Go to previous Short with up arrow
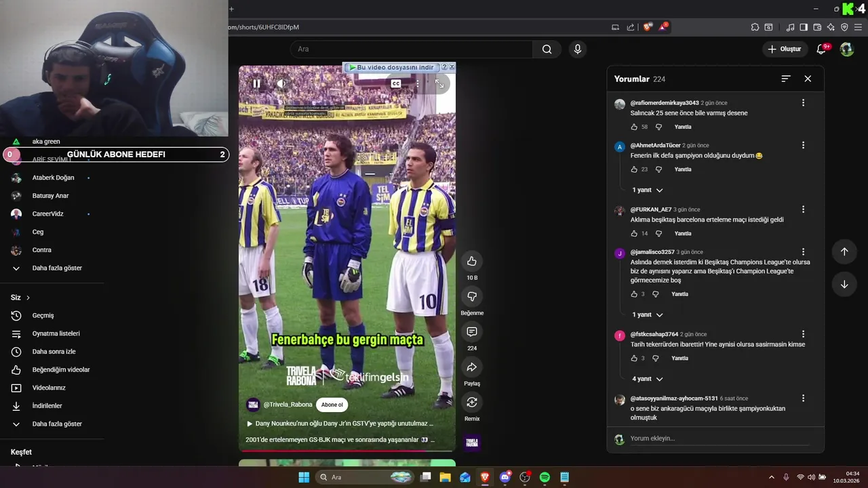The height and width of the screenshot is (488, 868). tap(844, 251)
